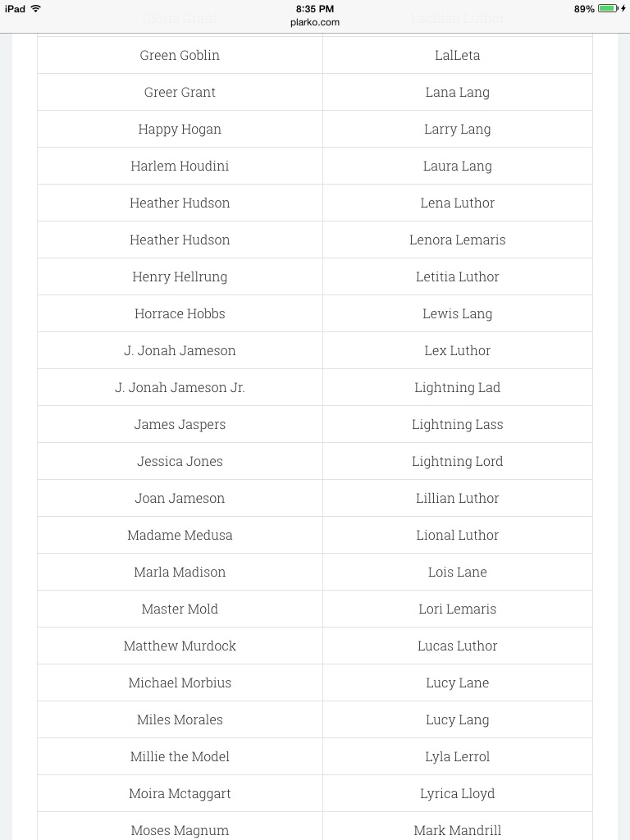Tap Matthew Murdock in the table

(180, 646)
